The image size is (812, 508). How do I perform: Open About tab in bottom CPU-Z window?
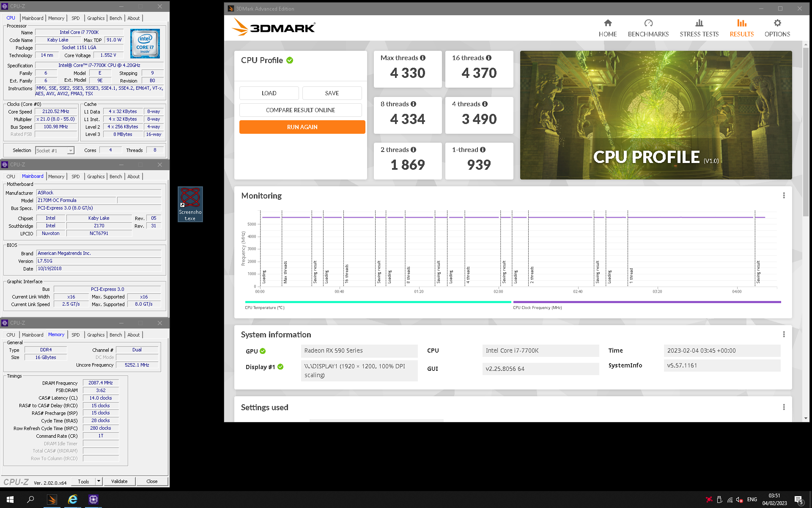(134, 335)
